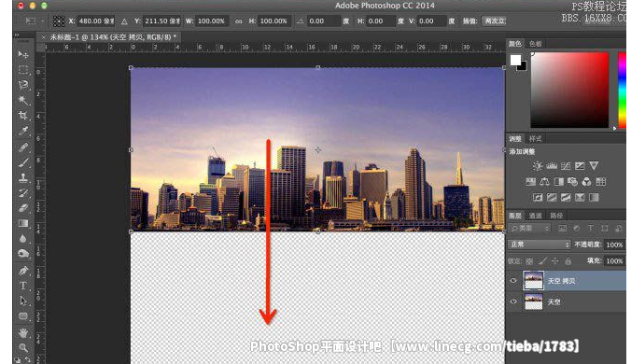Switch to the 色板 Swatches tab
The width and height of the screenshot is (631, 364).
535,44
